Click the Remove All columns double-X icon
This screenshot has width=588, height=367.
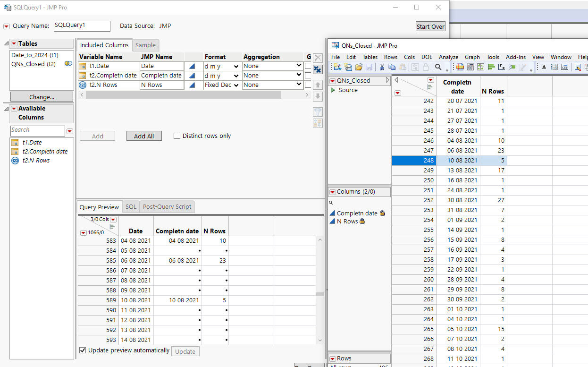[317, 69]
